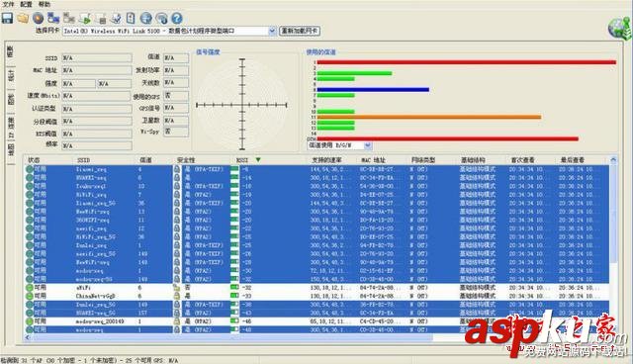Open the 帮助 menu

tap(45, 4)
